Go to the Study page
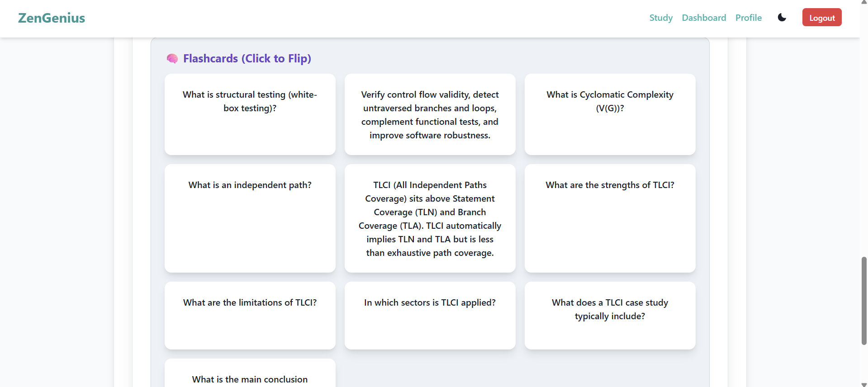868x387 pixels. 661,18
